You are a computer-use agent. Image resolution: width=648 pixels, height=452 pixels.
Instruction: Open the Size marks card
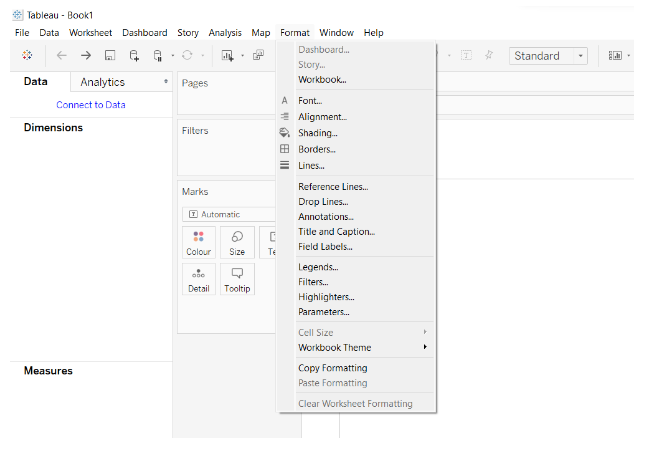point(237,243)
